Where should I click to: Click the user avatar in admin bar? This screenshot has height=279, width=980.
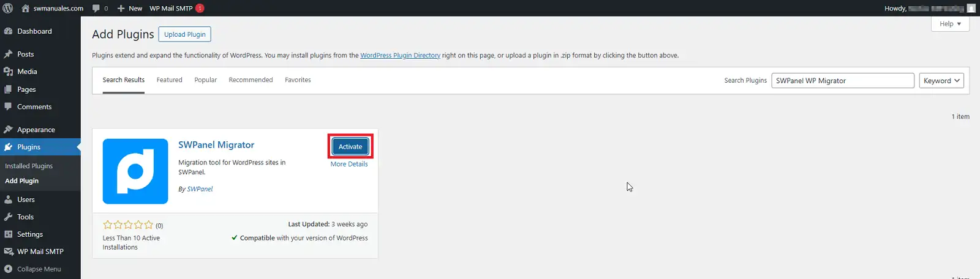click(971, 8)
